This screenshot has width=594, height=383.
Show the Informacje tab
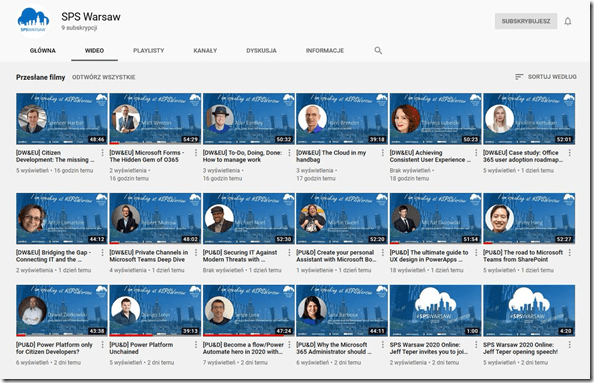(325, 50)
